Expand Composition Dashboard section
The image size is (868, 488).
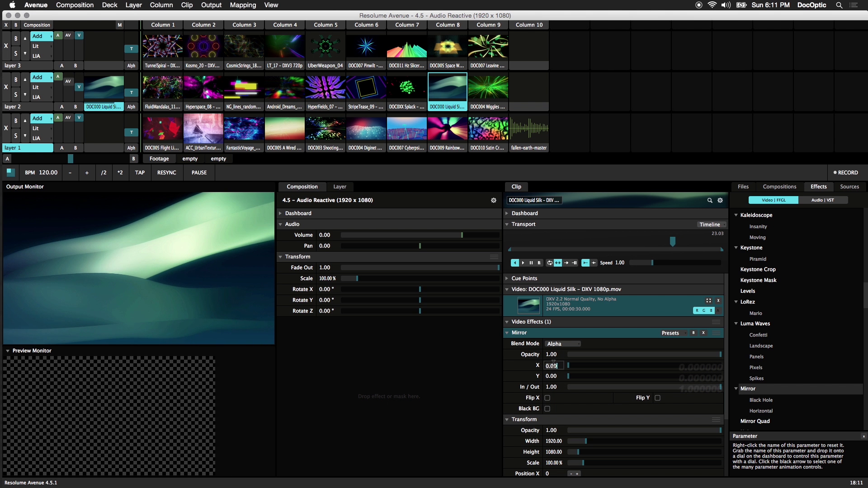[280, 213]
